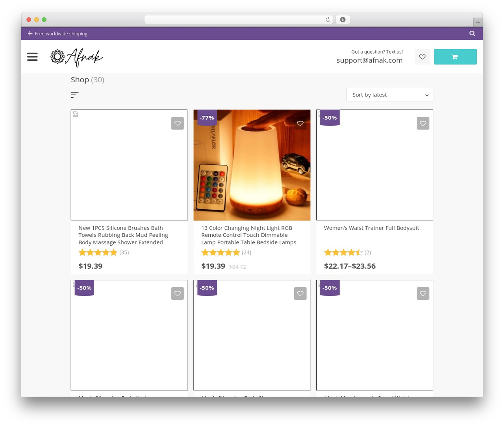Screen dimensions: 504x427
Task: Click wishlist heart on second-row middle product
Action: pos(300,293)
